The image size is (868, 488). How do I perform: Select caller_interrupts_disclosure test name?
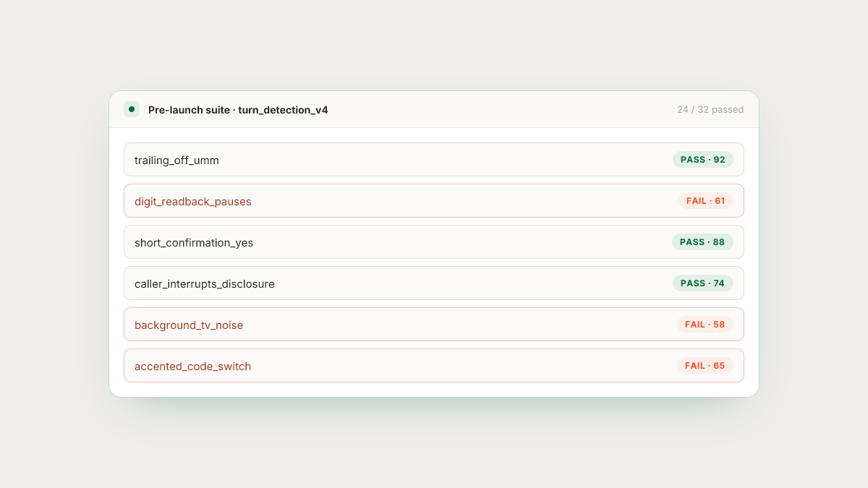(205, 284)
